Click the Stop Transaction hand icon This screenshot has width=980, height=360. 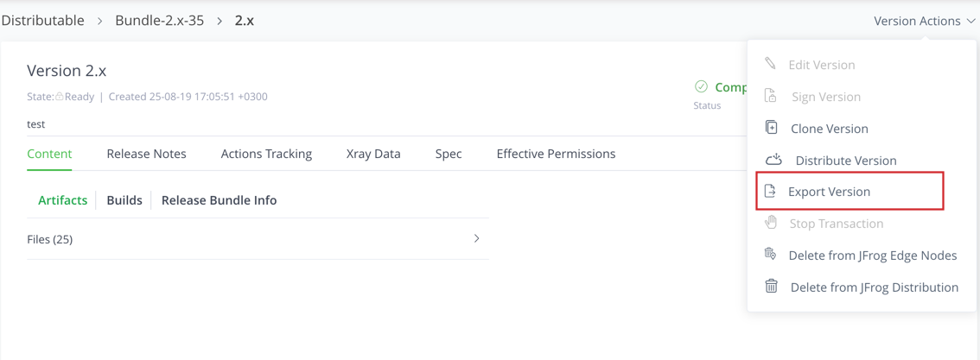[x=771, y=223]
